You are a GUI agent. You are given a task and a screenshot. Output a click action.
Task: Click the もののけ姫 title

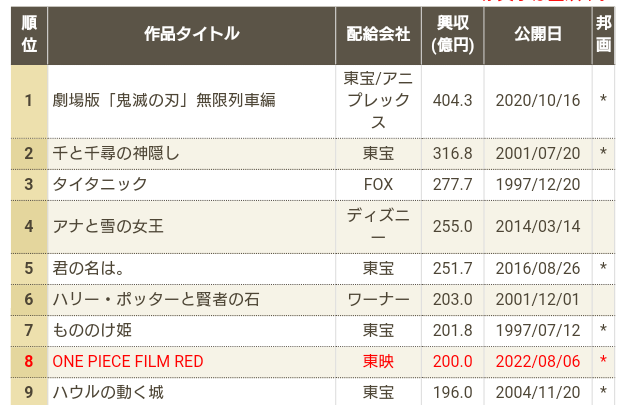click(92, 329)
